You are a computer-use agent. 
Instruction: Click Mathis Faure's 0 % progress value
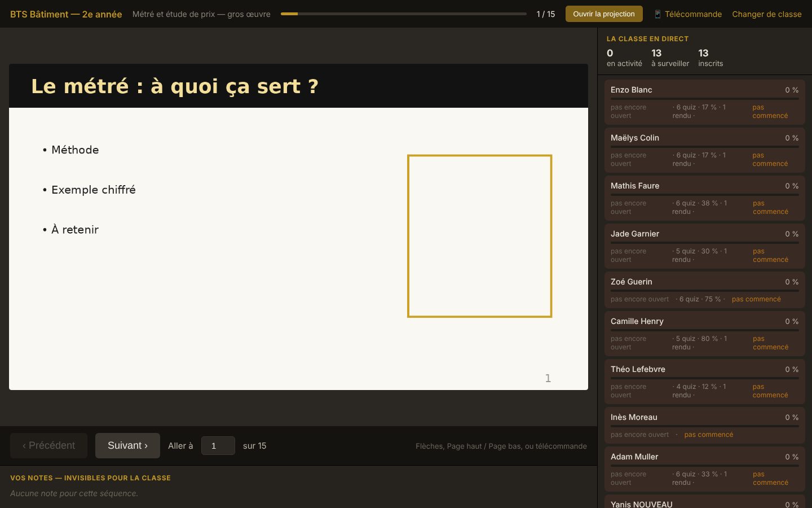(x=792, y=186)
